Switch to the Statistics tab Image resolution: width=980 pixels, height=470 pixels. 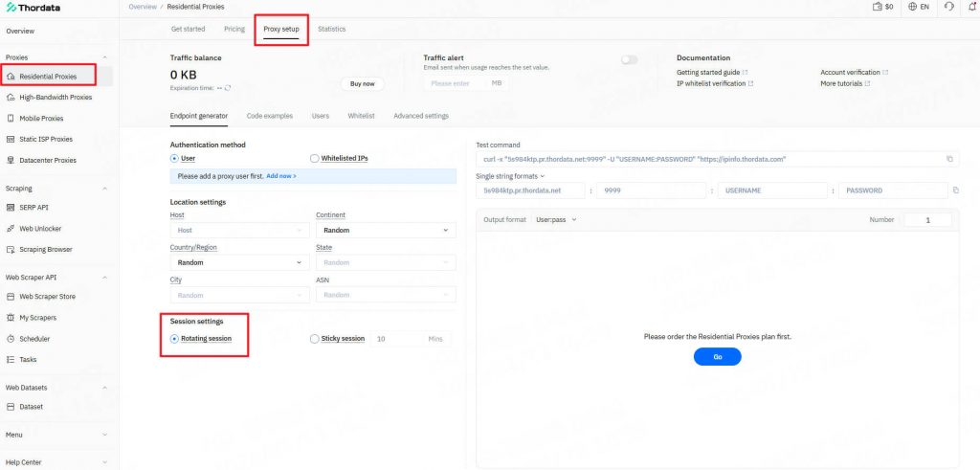[331, 29]
